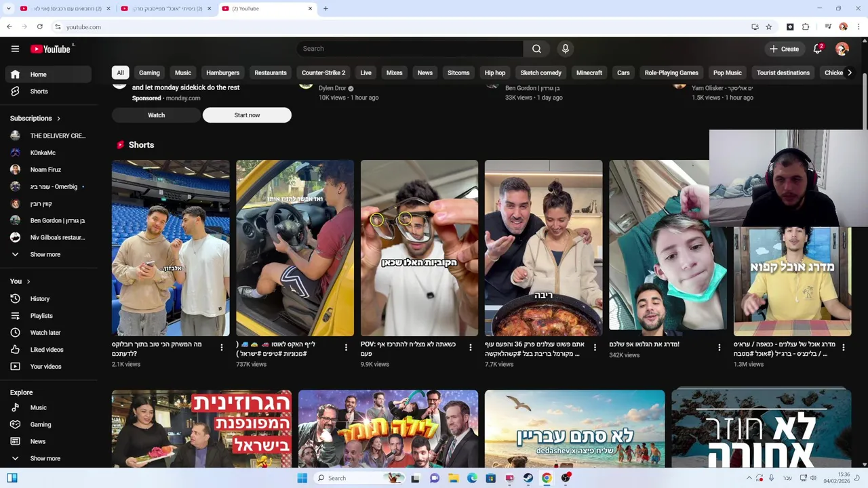Click the Create button
The width and height of the screenshot is (868, 488).
pyautogui.click(x=784, y=49)
